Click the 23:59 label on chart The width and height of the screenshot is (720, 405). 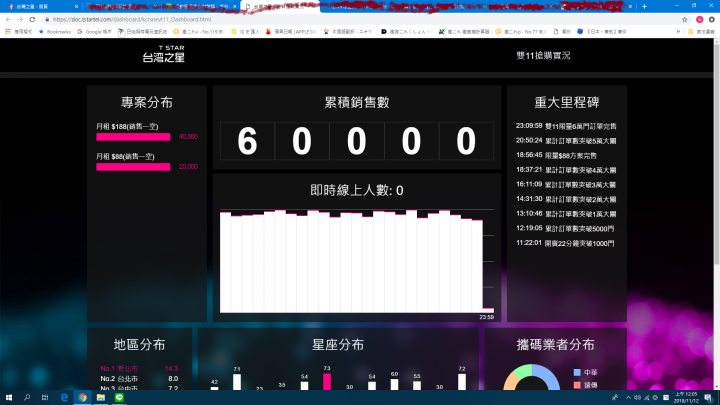(x=486, y=317)
